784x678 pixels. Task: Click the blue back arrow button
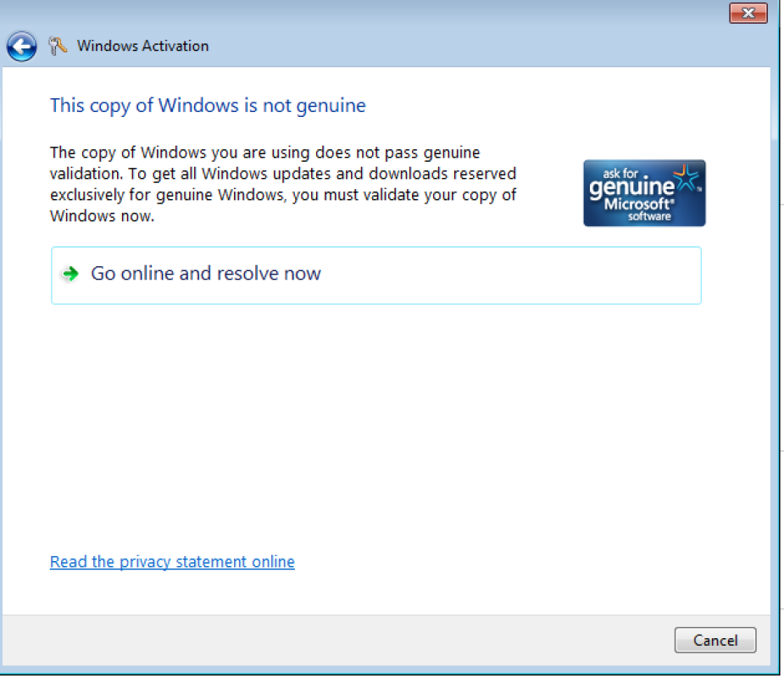tap(21, 47)
